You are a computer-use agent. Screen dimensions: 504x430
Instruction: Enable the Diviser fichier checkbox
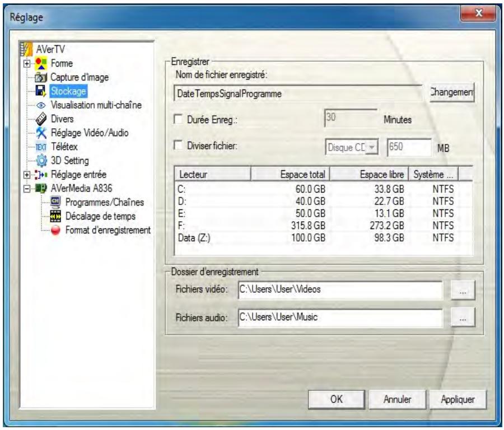pos(178,145)
